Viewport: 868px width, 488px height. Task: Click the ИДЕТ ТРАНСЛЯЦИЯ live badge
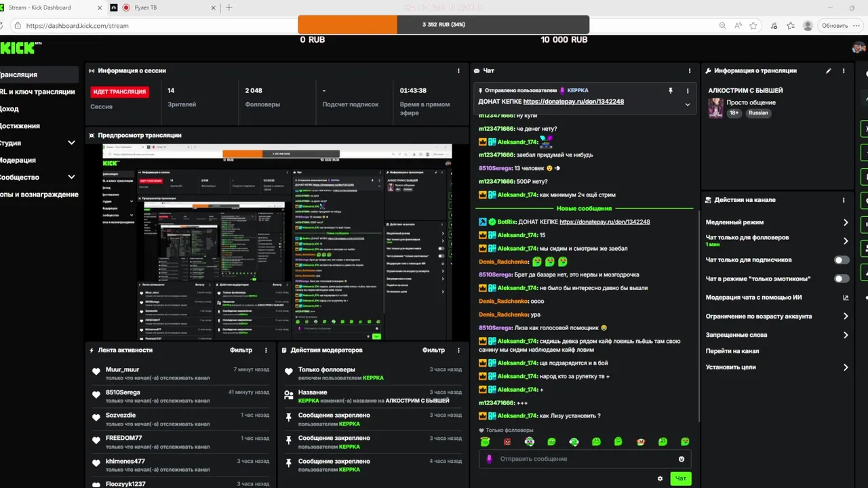[x=119, y=91]
